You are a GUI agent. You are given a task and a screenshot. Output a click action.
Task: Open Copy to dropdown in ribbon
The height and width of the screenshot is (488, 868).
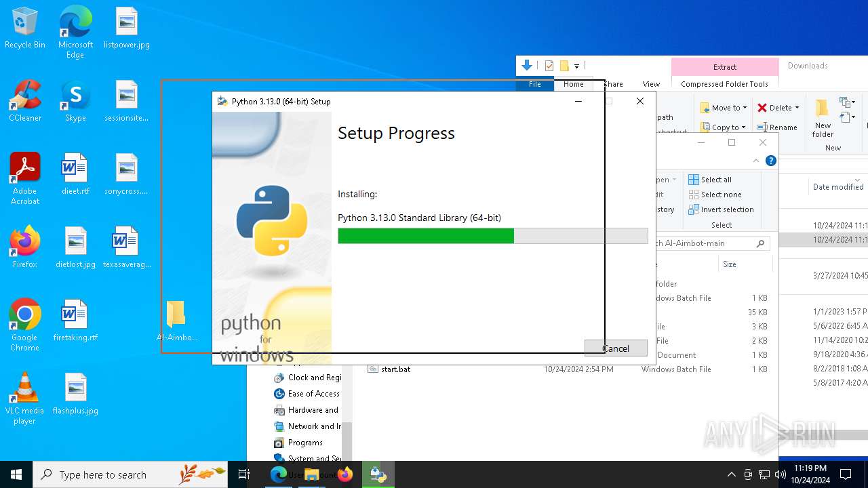(x=724, y=127)
